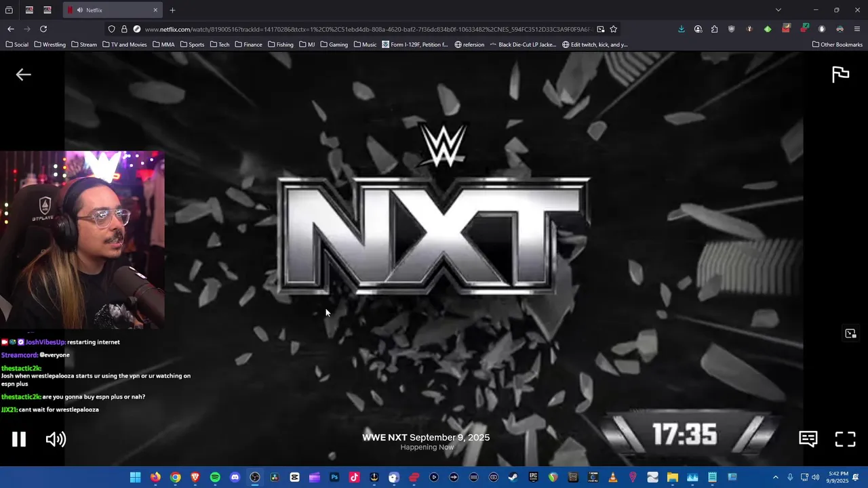Screen dimensions: 868x488
Task: Open a new browser tab
Action: tap(172, 10)
